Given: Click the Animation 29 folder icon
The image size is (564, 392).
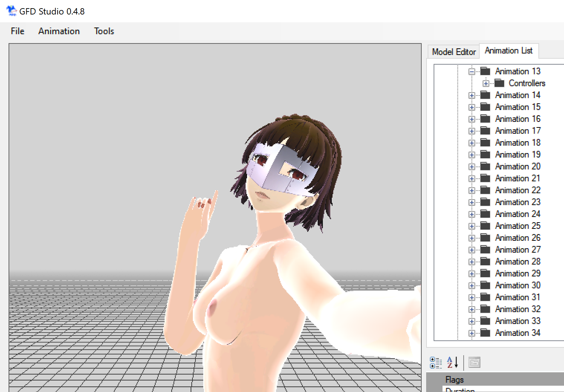Looking at the screenshot, I should [x=485, y=273].
